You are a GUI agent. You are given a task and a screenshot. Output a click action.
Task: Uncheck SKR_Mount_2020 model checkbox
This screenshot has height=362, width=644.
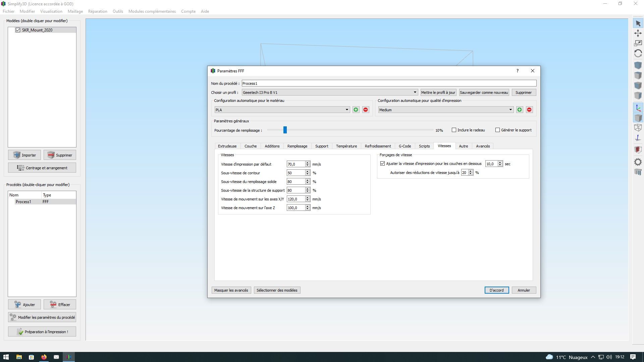coord(18,30)
